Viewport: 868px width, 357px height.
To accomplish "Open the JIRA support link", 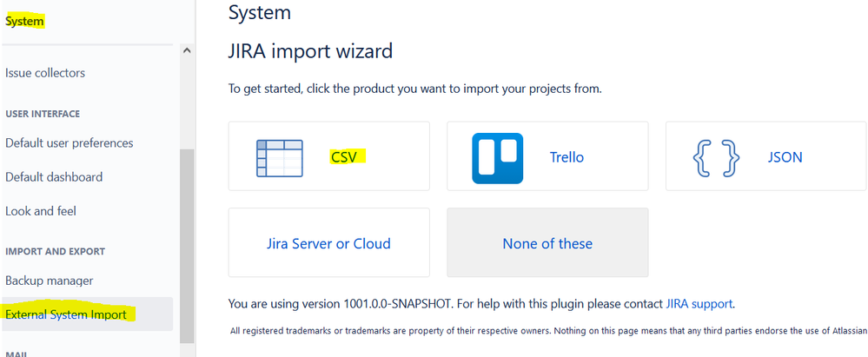I will click(x=699, y=304).
